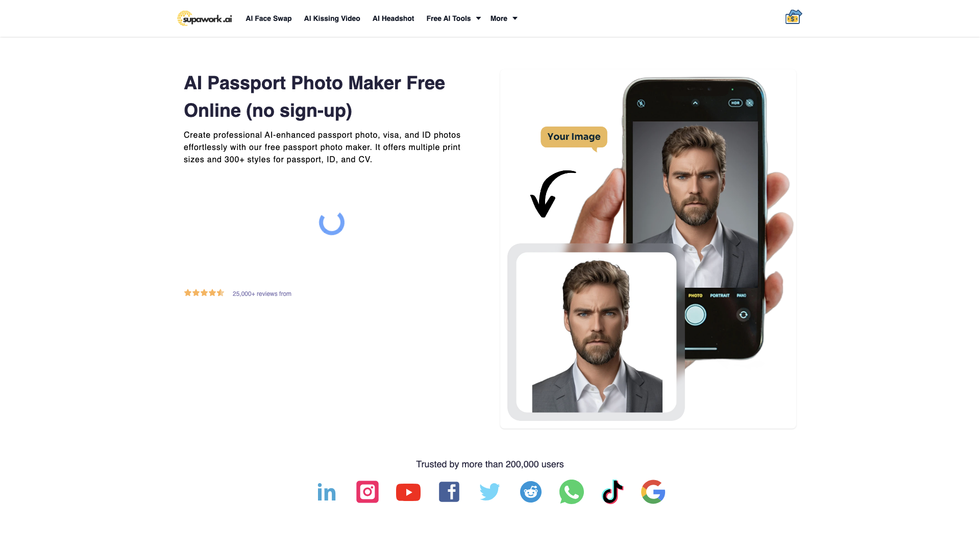The height and width of the screenshot is (551, 980).
Task: Expand the Free AI Tools dropdown menu
Action: point(452,18)
